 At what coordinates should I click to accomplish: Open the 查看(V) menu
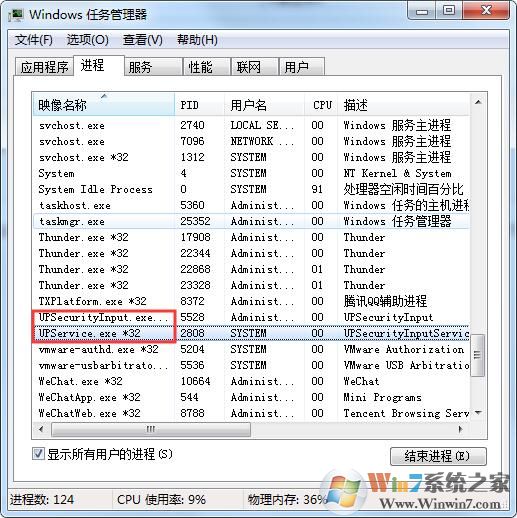143,40
